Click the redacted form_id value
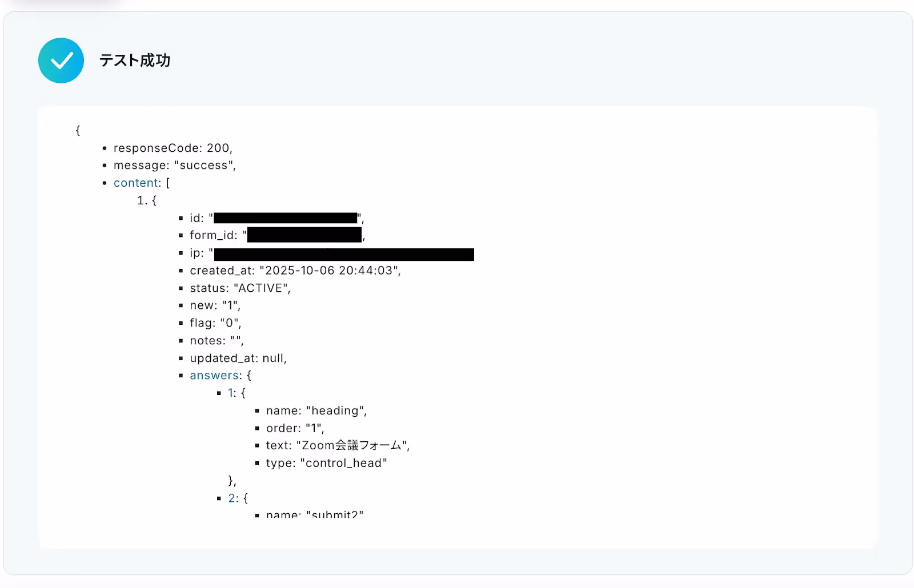Viewport: 914px width, 588px height. coord(304,235)
